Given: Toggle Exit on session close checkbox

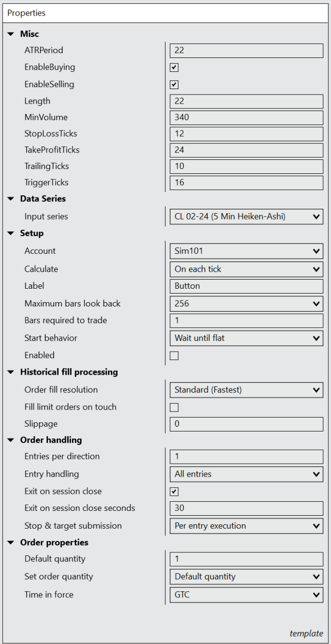Looking at the screenshot, I should tap(174, 492).
